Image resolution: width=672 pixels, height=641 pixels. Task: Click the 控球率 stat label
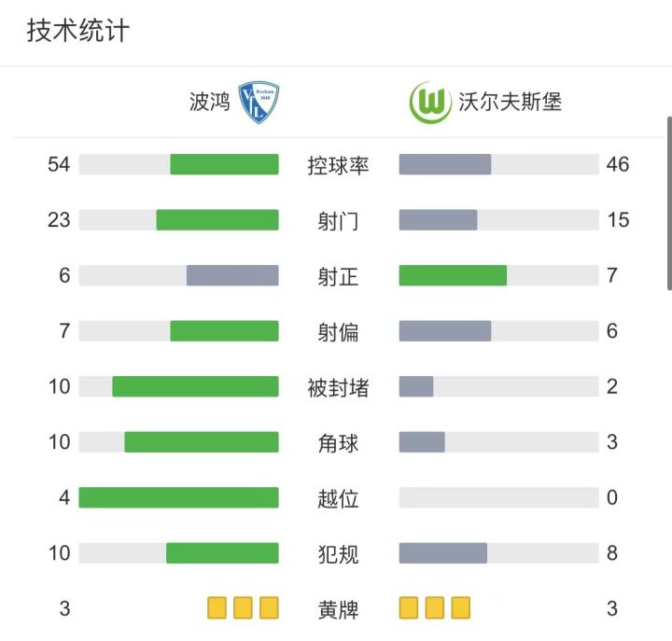tap(338, 166)
